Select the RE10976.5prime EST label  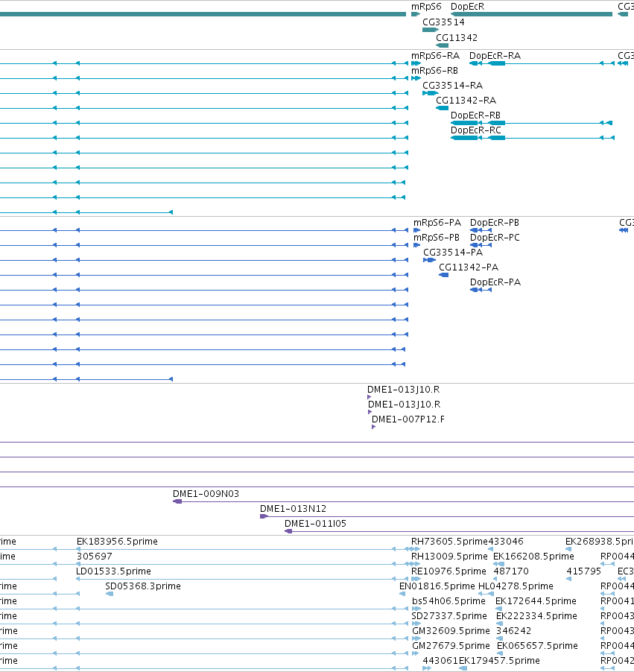click(x=448, y=571)
